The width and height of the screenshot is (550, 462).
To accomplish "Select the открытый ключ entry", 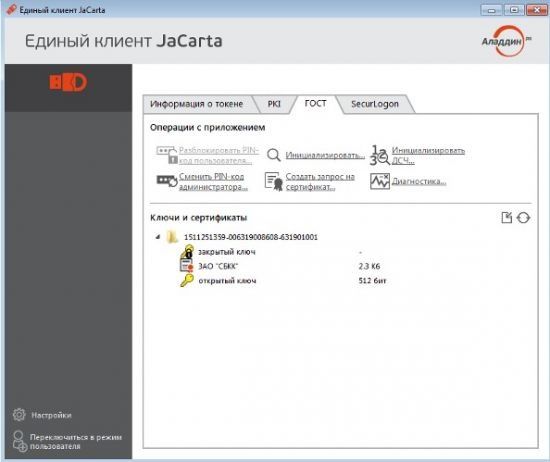I will [227, 281].
